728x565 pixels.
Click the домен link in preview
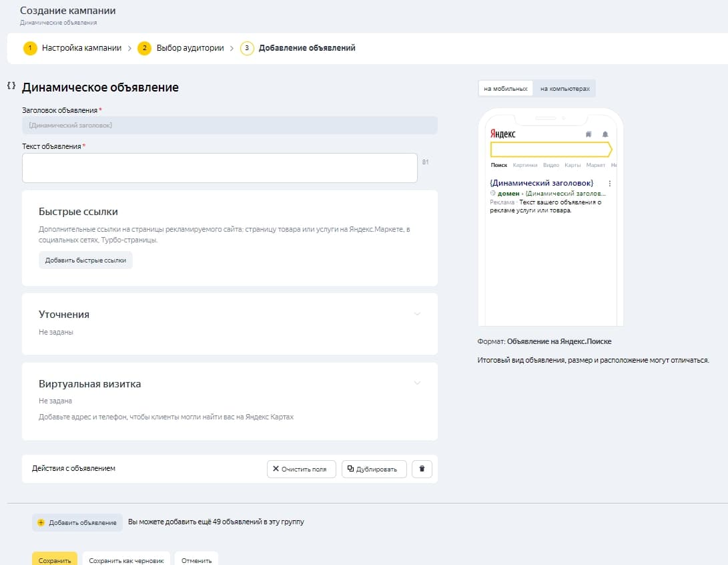[508, 193]
